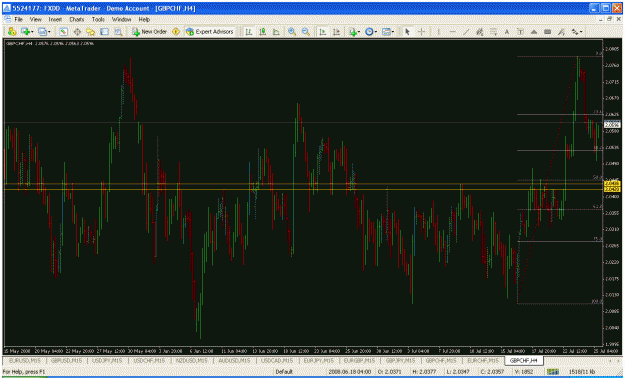Screen dimensions: 625x378
Task: Click the connection status bars indicator
Action: pos(552,372)
